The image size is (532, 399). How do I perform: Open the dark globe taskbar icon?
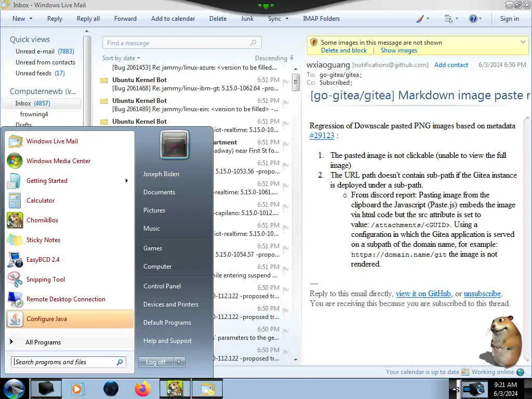(111, 389)
